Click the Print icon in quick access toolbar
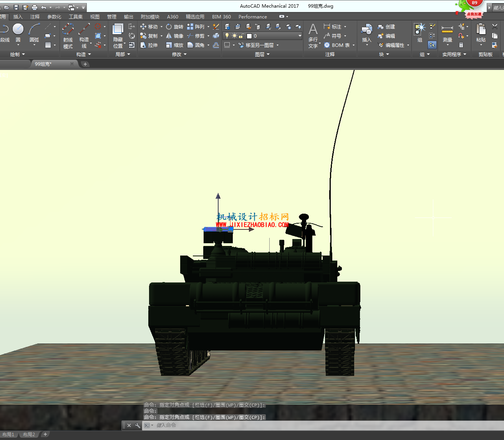The image size is (504, 440). pyautogui.click(x=35, y=7)
